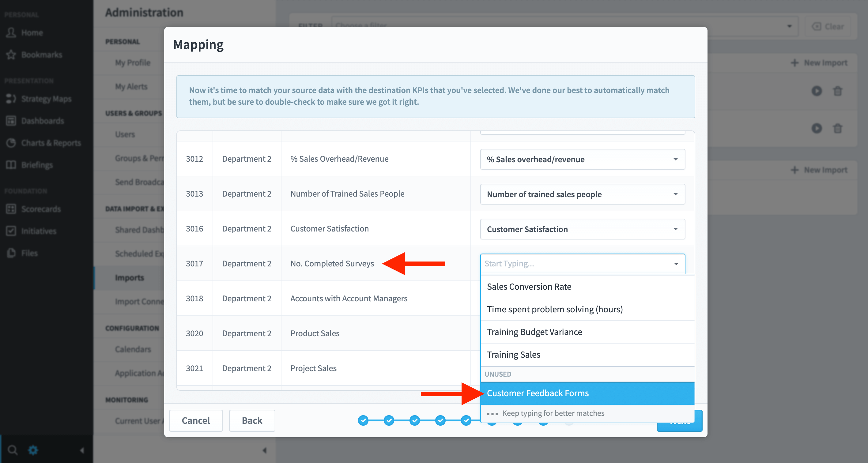Select Sales Conversion Rate option

click(x=587, y=286)
